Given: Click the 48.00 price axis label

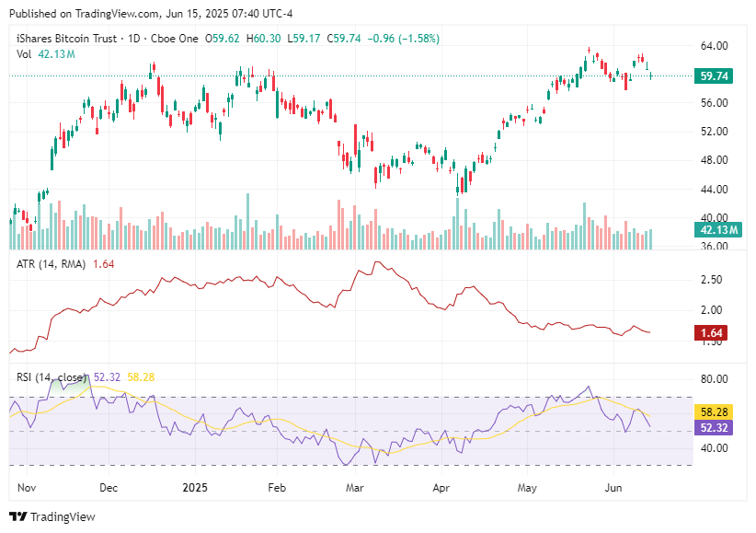Looking at the screenshot, I should (x=714, y=160).
